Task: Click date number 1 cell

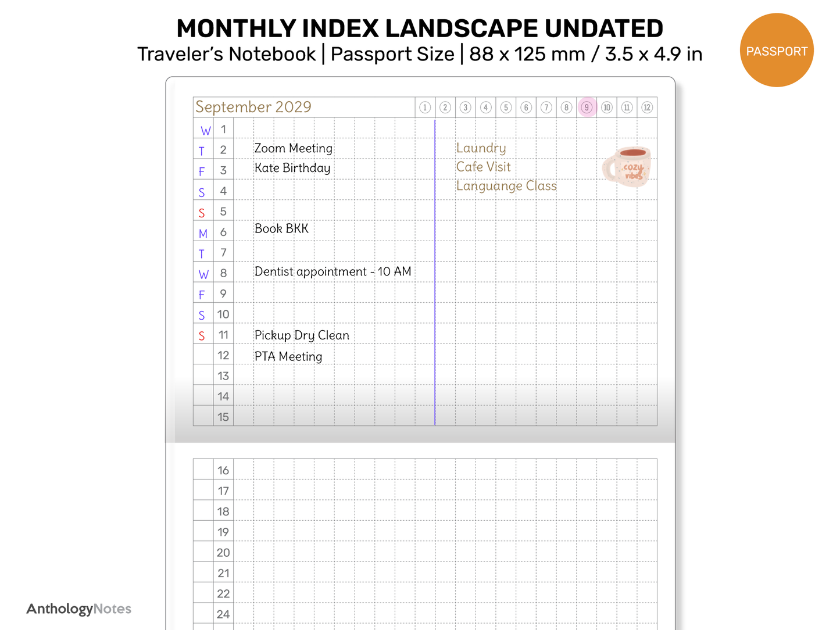Action: click(x=223, y=129)
